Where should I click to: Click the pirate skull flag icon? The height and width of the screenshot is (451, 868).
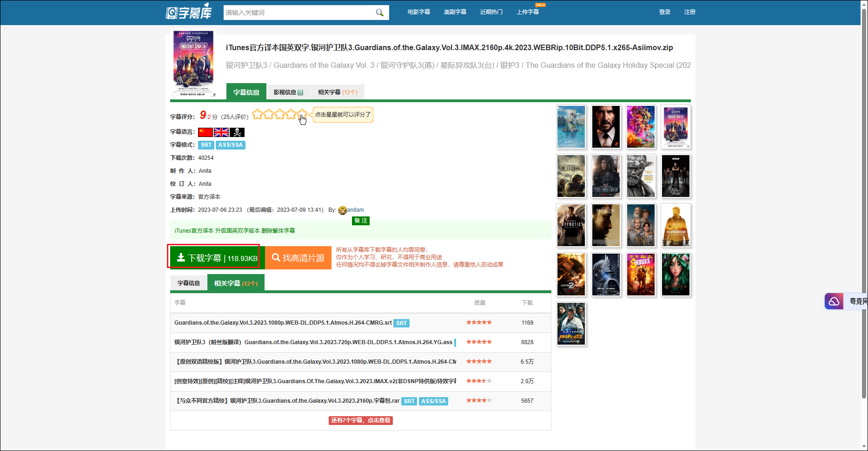click(x=237, y=132)
